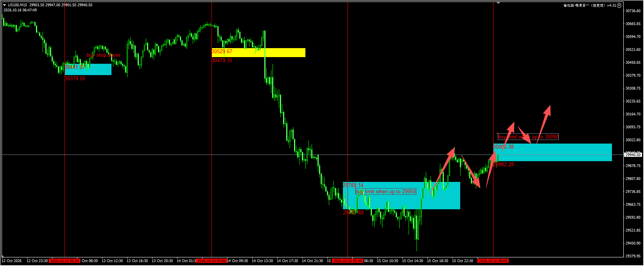
Task: Click the red time marker 2026.10.16 06:00
Action: [x=493, y=261]
